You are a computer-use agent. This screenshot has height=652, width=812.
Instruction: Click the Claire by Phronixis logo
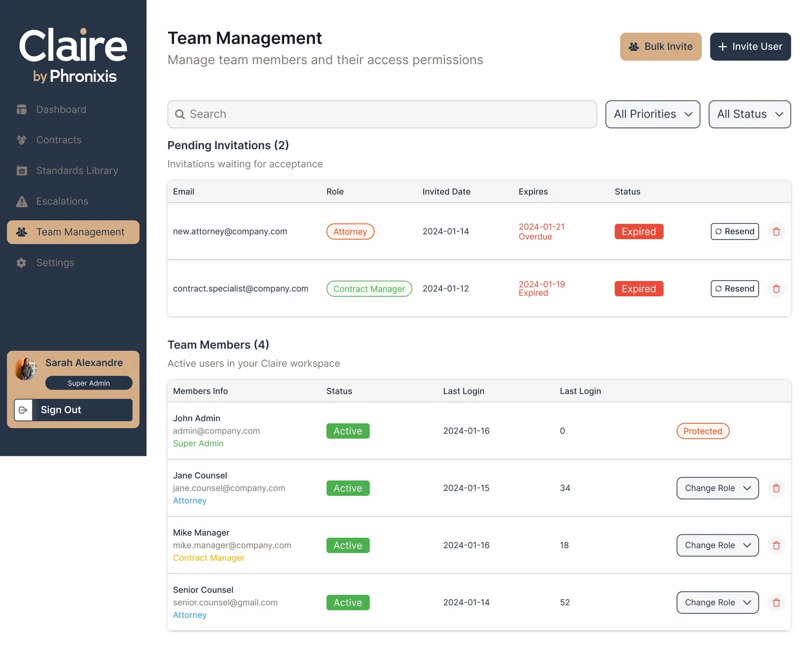coord(73,56)
